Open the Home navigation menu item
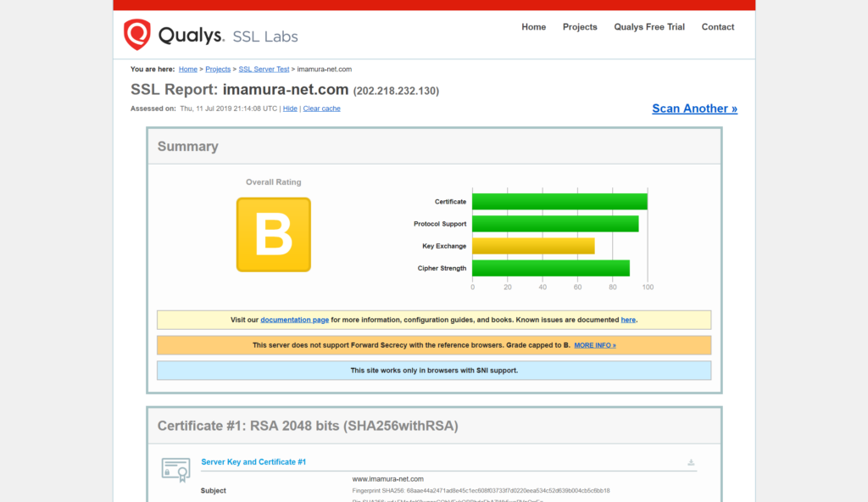This screenshot has width=868, height=502. [534, 26]
